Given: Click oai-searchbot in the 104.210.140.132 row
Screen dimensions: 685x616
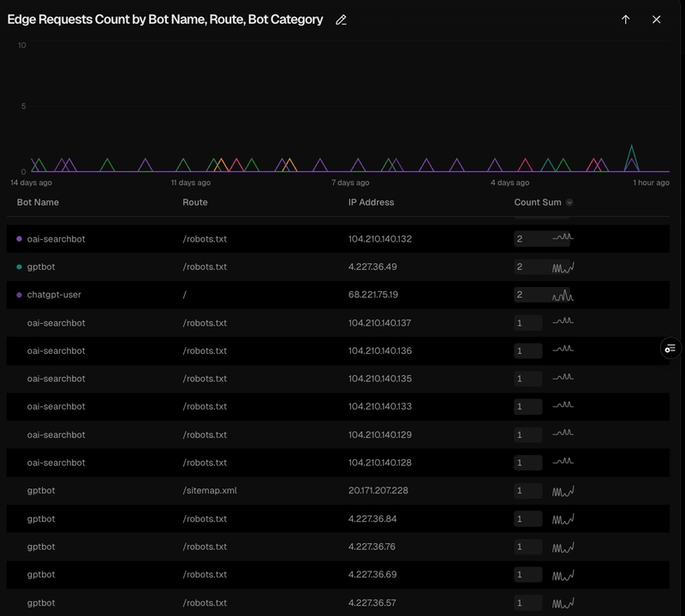Looking at the screenshot, I should [56, 239].
